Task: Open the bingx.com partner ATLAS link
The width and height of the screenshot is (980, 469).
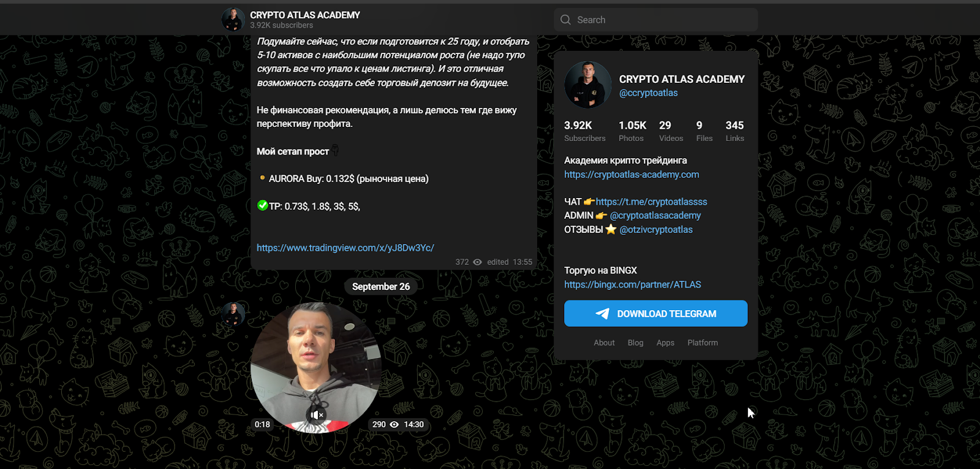Action: coord(633,284)
